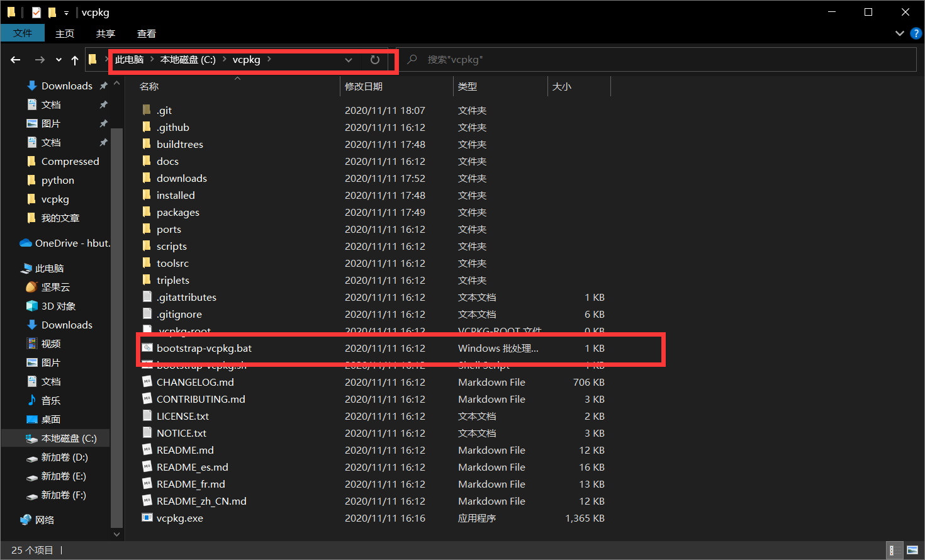Open Compressed folder in sidebar
This screenshot has height=560, width=925.
[x=70, y=161]
